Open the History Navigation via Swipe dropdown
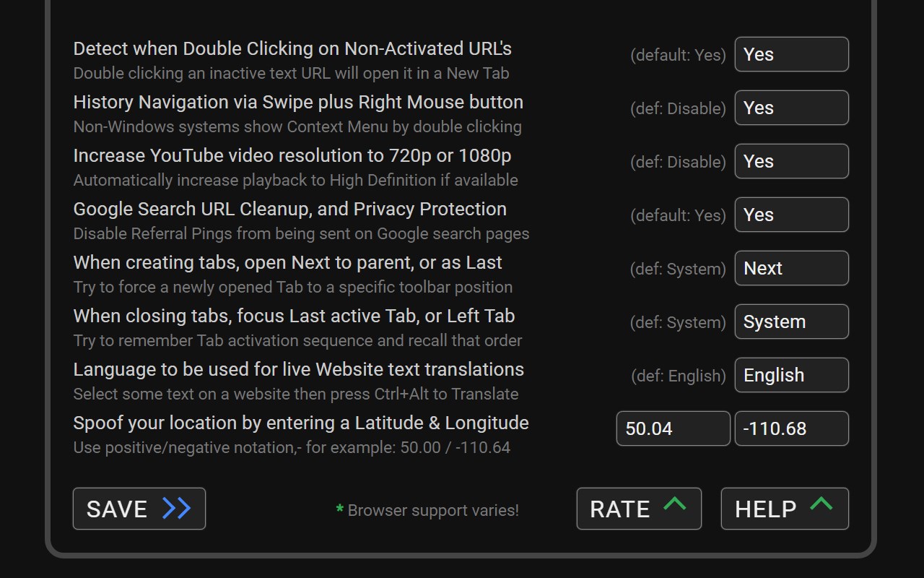 792,108
